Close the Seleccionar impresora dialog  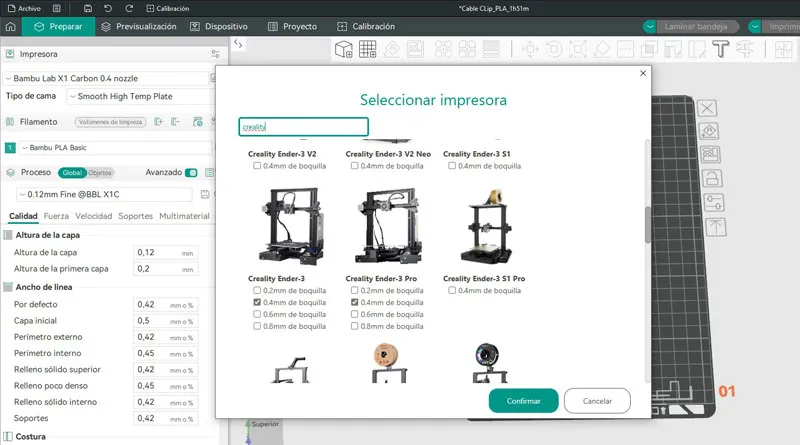click(643, 73)
